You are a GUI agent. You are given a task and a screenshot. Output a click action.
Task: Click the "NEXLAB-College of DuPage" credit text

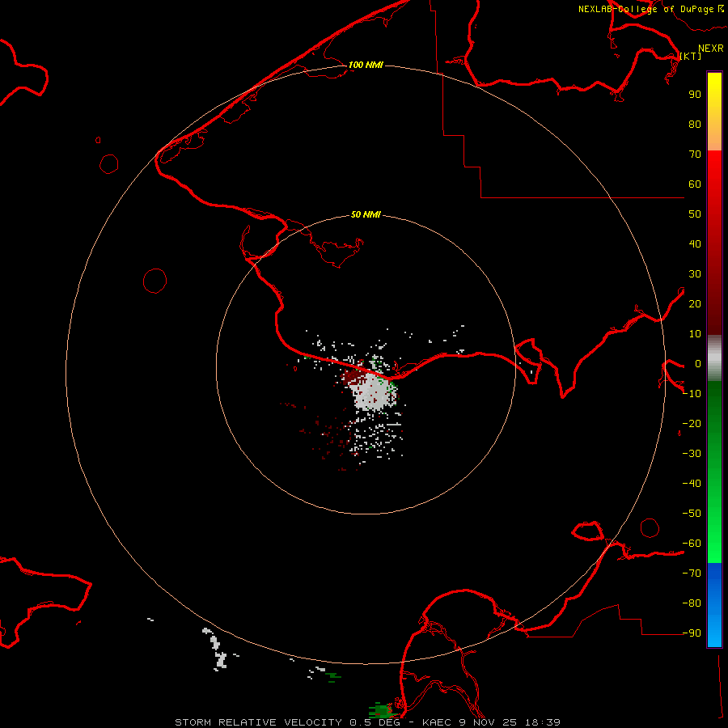pos(645,9)
